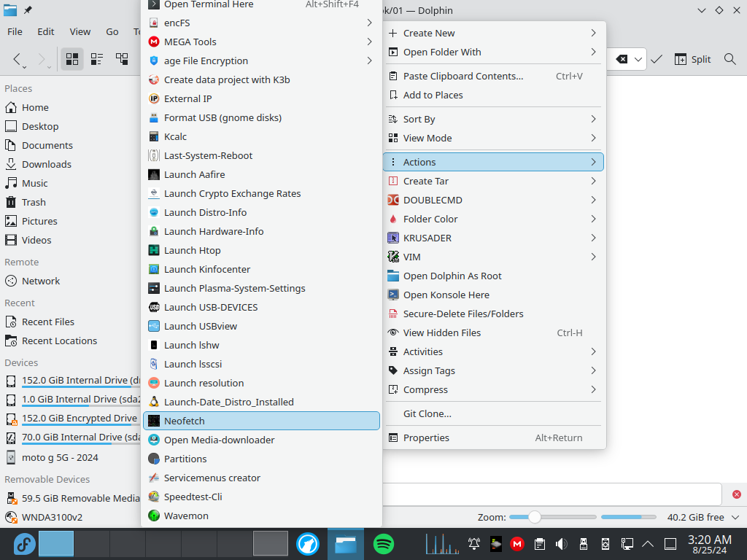Click the Launch Aafire icon

click(x=154, y=175)
